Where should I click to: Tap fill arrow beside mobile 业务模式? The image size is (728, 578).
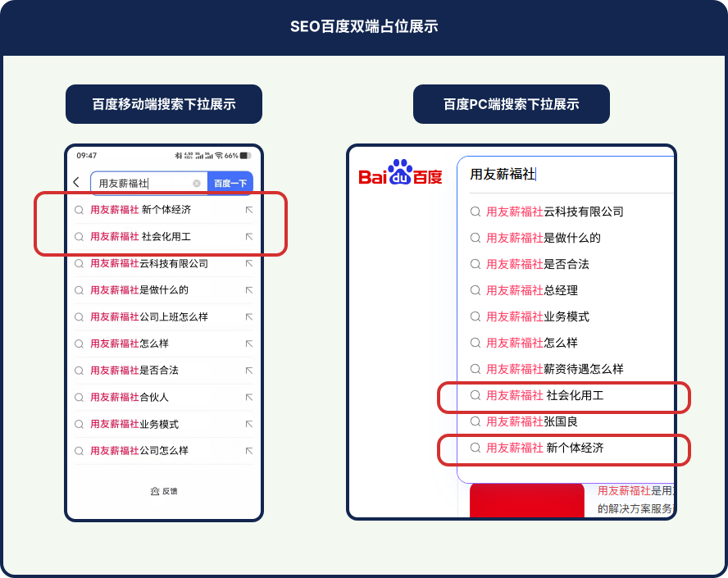point(249,425)
